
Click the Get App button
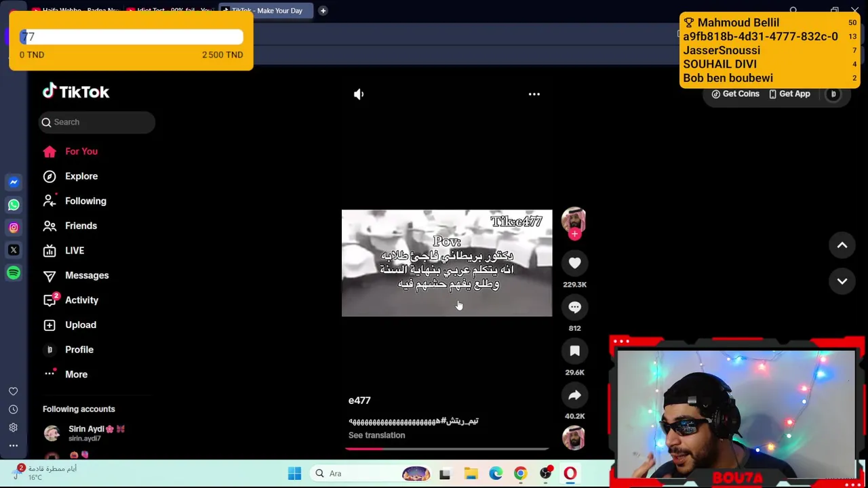coord(789,94)
